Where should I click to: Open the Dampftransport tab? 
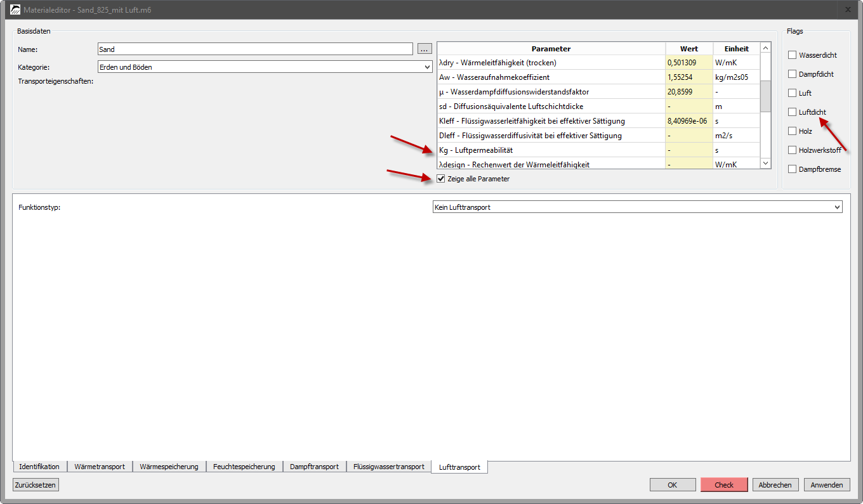click(314, 467)
